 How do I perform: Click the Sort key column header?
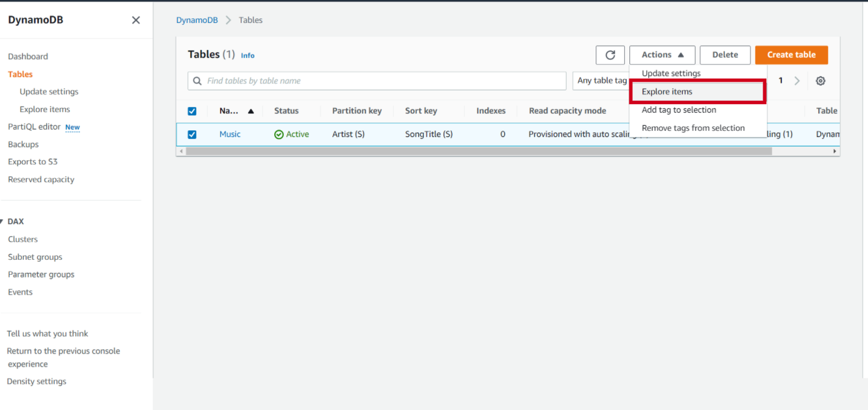(421, 111)
